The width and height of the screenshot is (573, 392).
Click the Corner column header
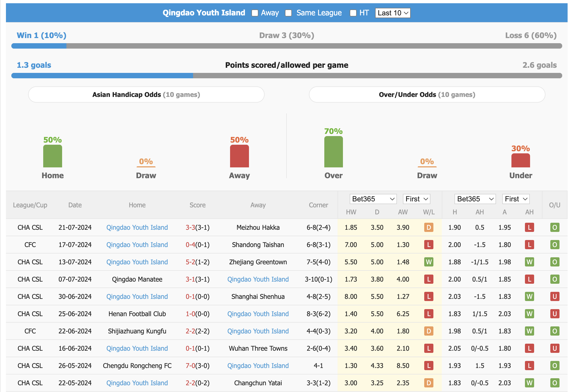318,205
